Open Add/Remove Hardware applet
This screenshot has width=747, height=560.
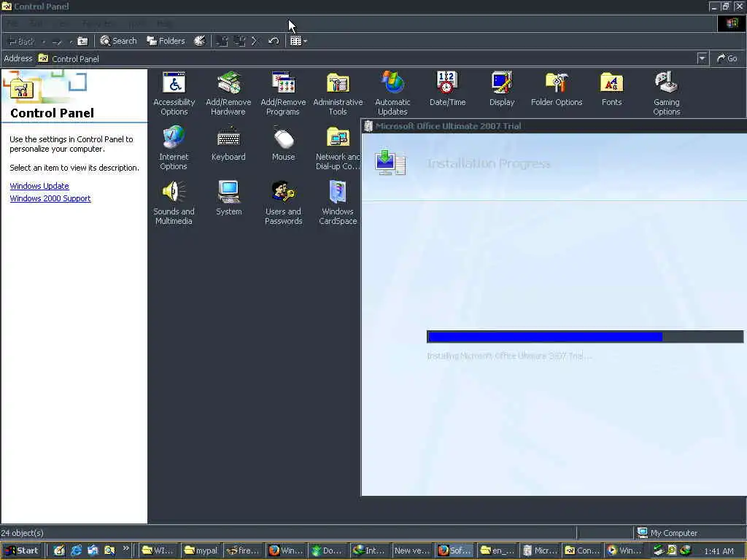pos(228,93)
